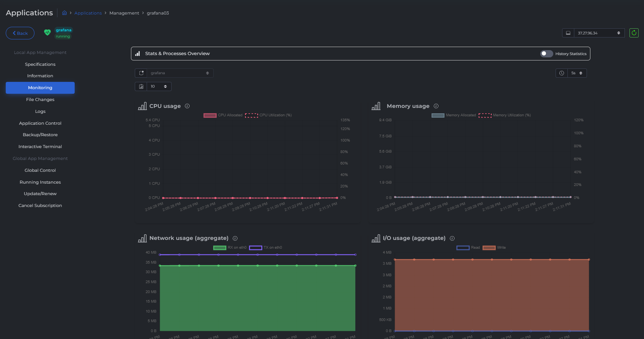Screen dimensions: 644x339
Task: Click the clock icon beside refresh interval
Action: [561, 73]
